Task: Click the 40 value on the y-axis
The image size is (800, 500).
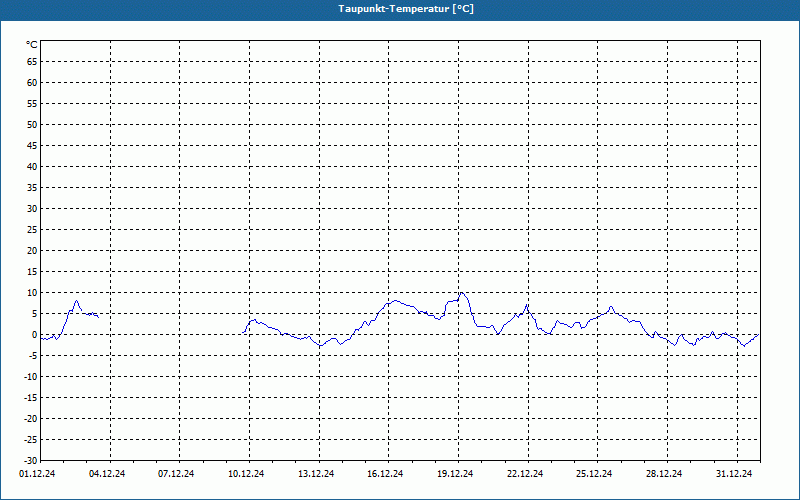Action: (x=32, y=167)
